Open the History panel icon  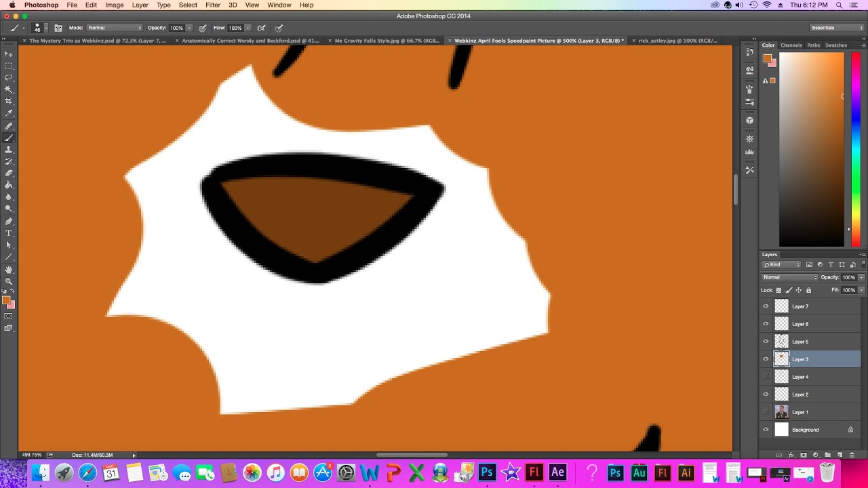tap(750, 53)
